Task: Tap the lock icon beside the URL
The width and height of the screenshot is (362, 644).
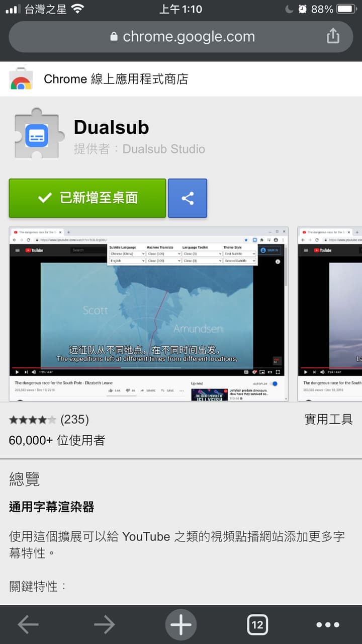Action: 114,36
